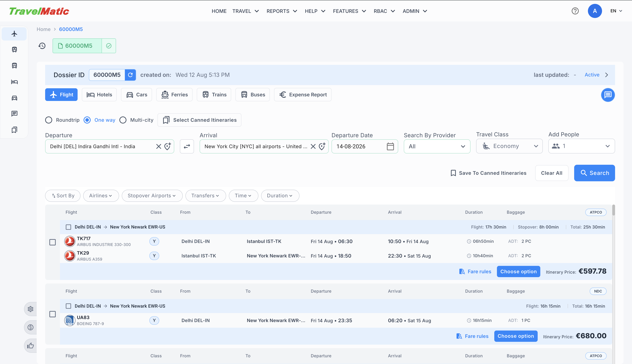The height and width of the screenshot is (364, 632).
Task: Open the help question mark icon
Action: pyautogui.click(x=575, y=11)
